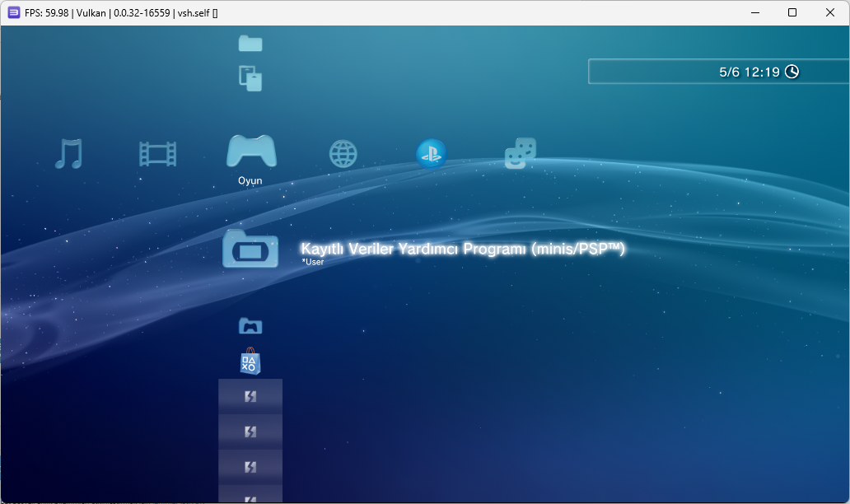This screenshot has height=504, width=850.
Task: Click the clock icon beside the time
Action: tap(792, 72)
